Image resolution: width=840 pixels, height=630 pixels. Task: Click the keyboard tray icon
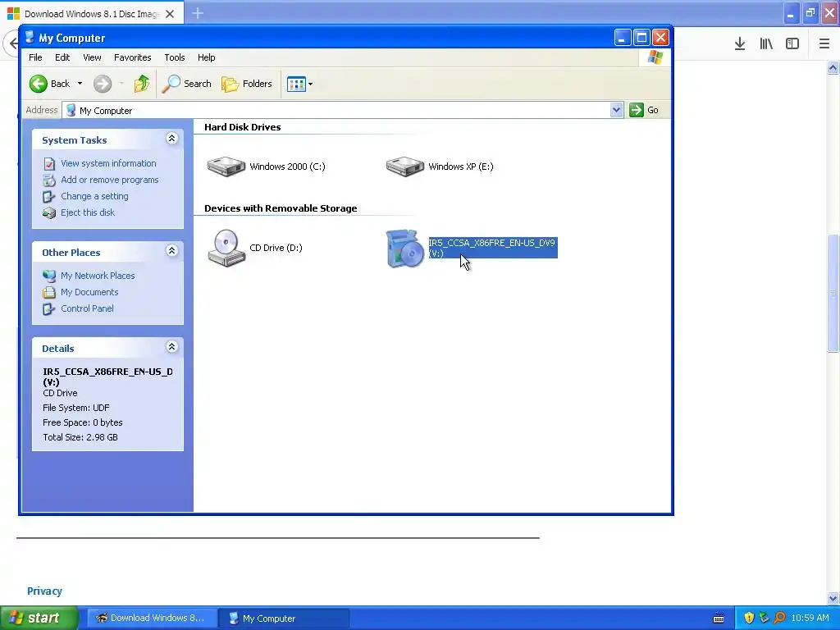click(719, 619)
